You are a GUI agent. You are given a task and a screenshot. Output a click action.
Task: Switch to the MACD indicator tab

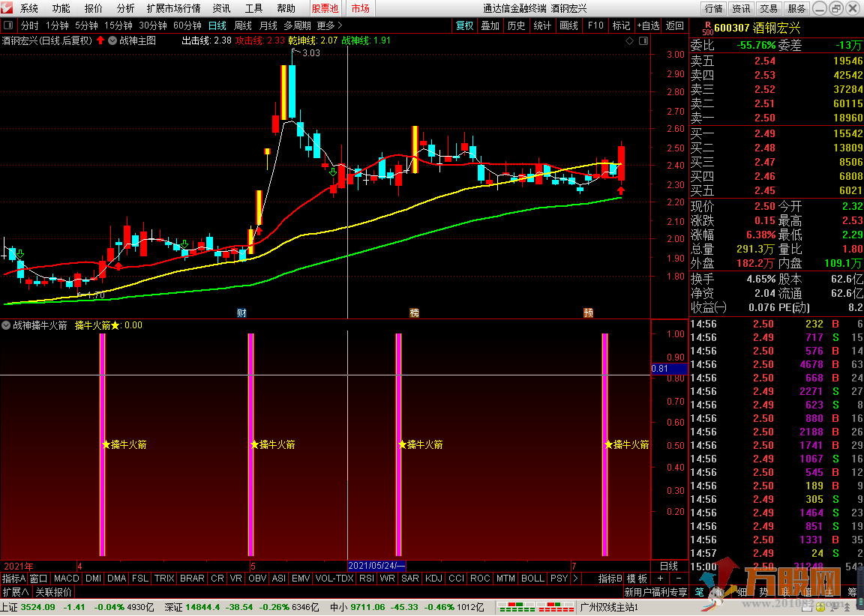pyautogui.click(x=67, y=579)
